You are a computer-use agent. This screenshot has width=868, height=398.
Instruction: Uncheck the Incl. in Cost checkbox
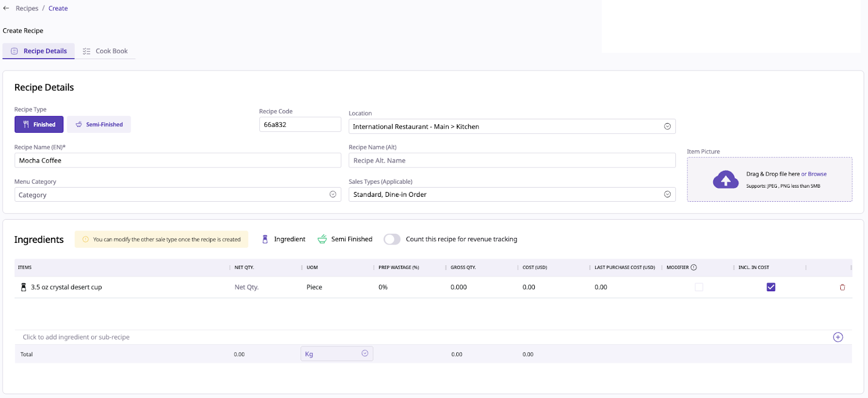[770, 287]
